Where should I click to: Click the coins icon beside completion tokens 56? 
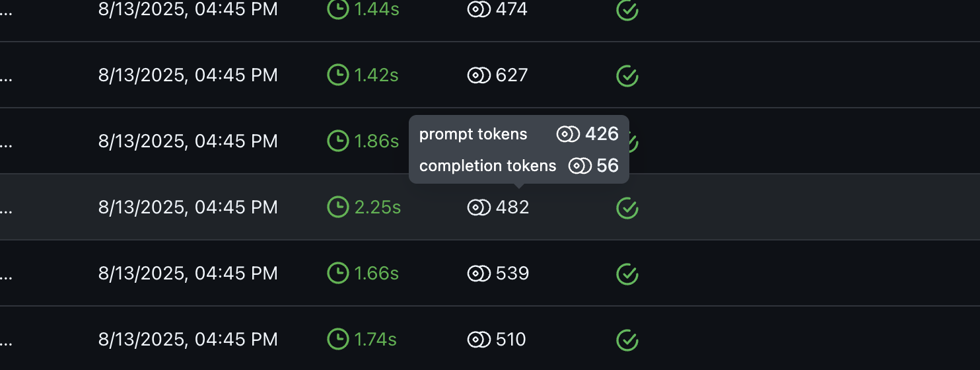coord(580,166)
